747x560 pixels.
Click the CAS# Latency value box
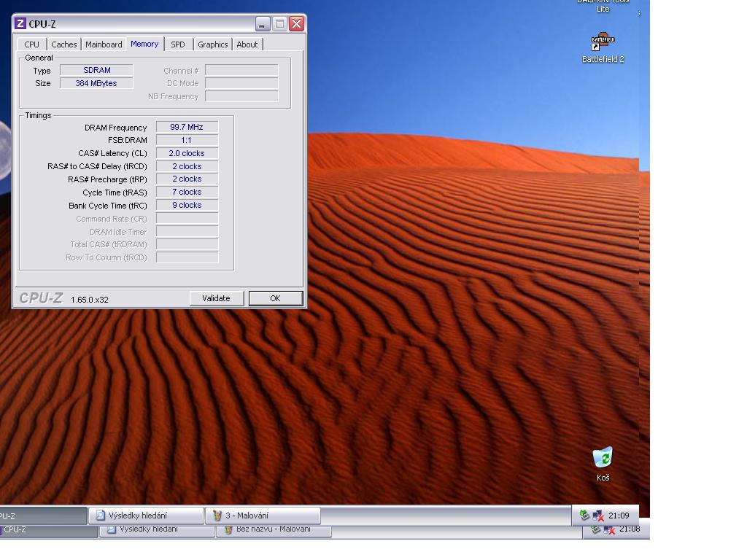pos(187,154)
